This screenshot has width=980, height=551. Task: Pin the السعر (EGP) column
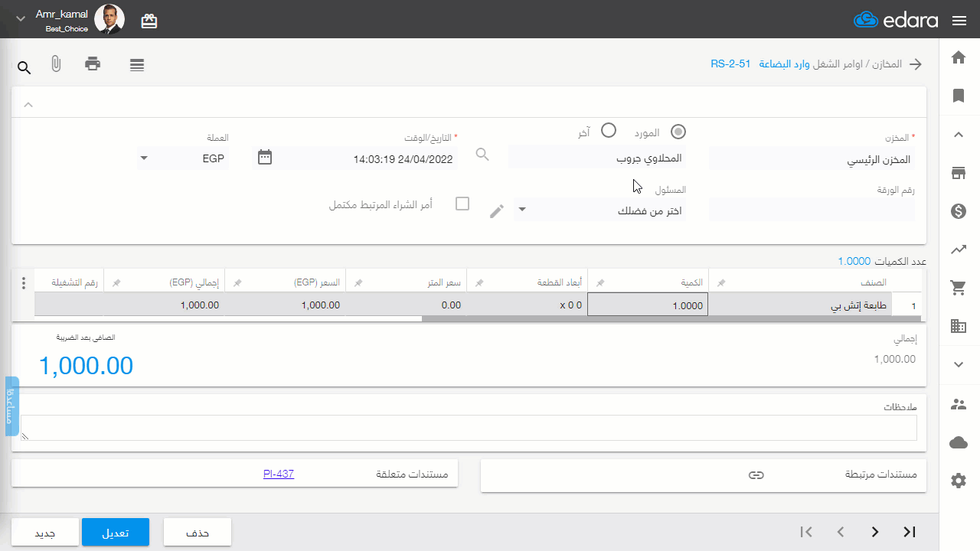pyautogui.click(x=237, y=283)
